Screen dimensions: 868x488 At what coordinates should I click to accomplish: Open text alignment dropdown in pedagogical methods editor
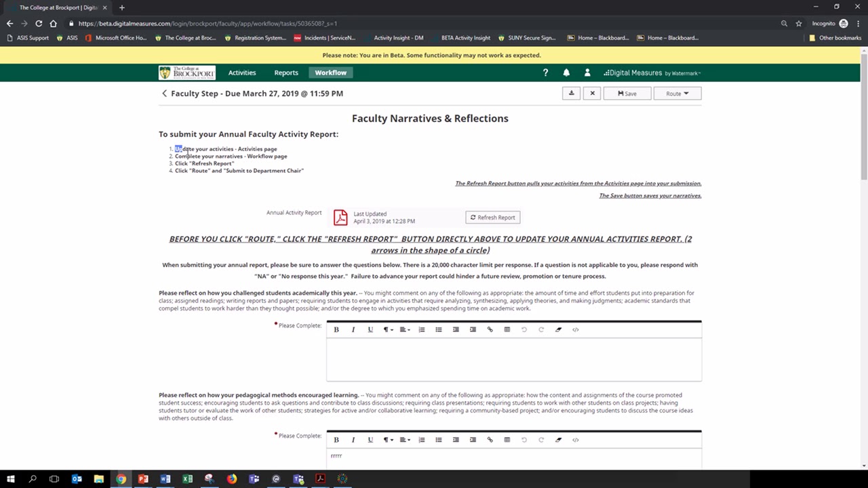coord(405,440)
